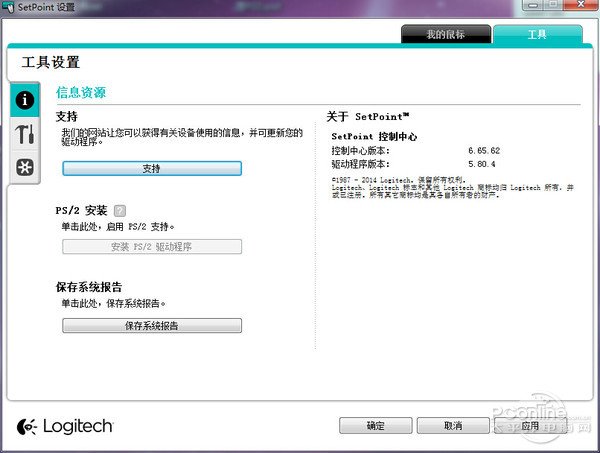
Task: Click the 信息资源 heading
Action: (x=81, y=93)
